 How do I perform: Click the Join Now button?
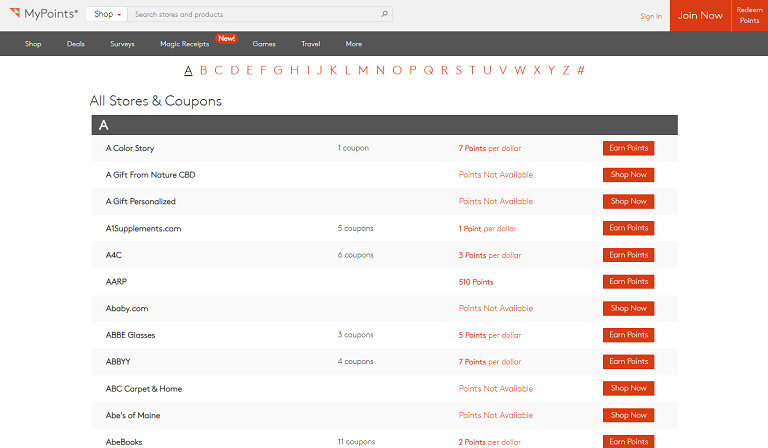coord(700,16)
